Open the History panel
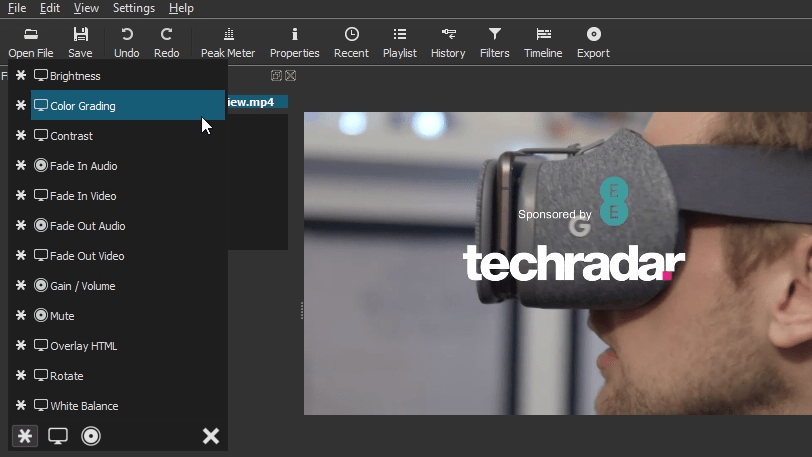Screen dimensions: 812x457 click(x=448, y=42)
